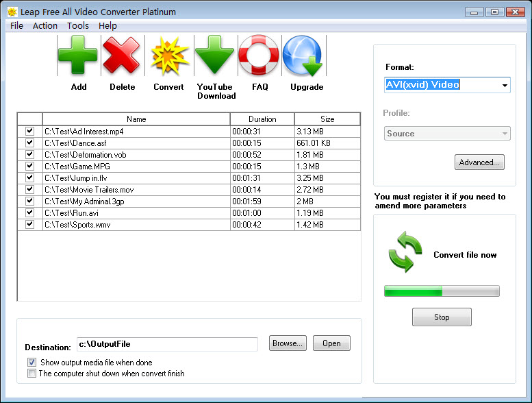Uncheck the Movie Trailers.mov checkbox
Viewport: 532px width, 403px height.
coord(30,189)
